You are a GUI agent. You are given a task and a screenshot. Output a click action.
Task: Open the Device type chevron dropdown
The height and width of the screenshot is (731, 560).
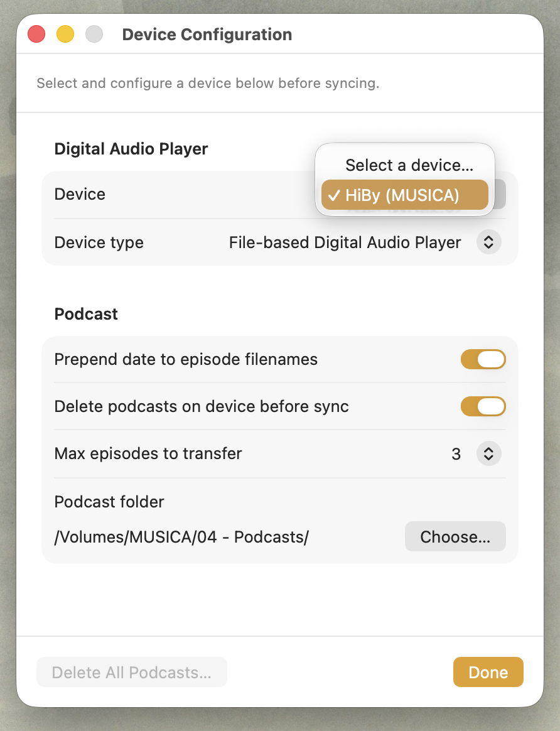pos(488,242)
